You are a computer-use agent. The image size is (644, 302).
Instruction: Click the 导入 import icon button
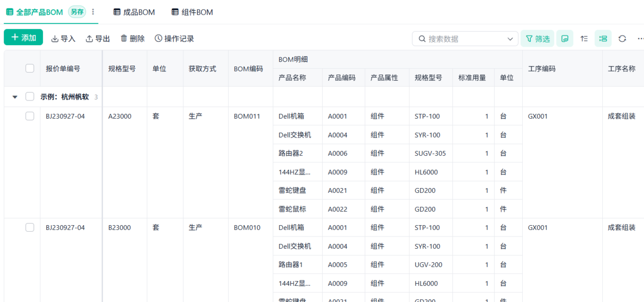click(63, 39)
